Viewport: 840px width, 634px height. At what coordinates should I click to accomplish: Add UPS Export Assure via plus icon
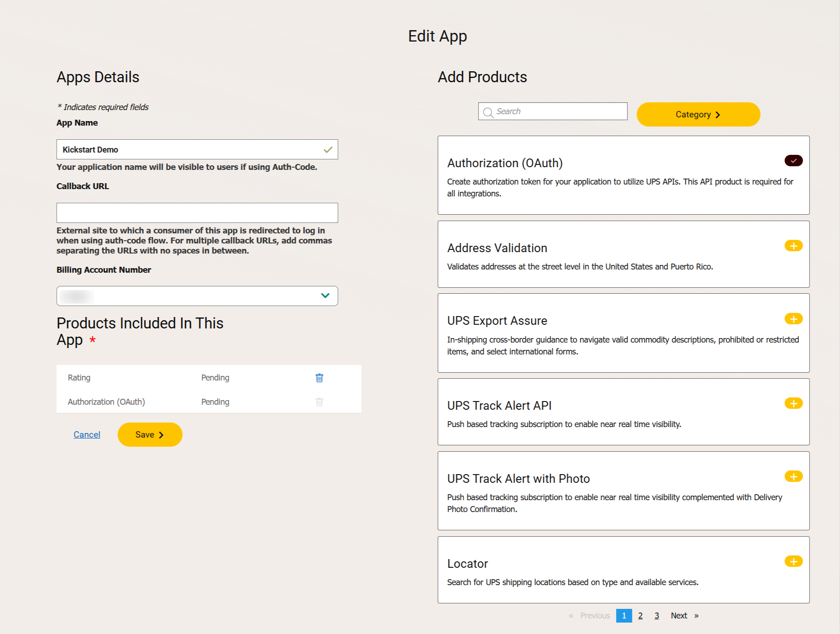(x=793, y=319)
